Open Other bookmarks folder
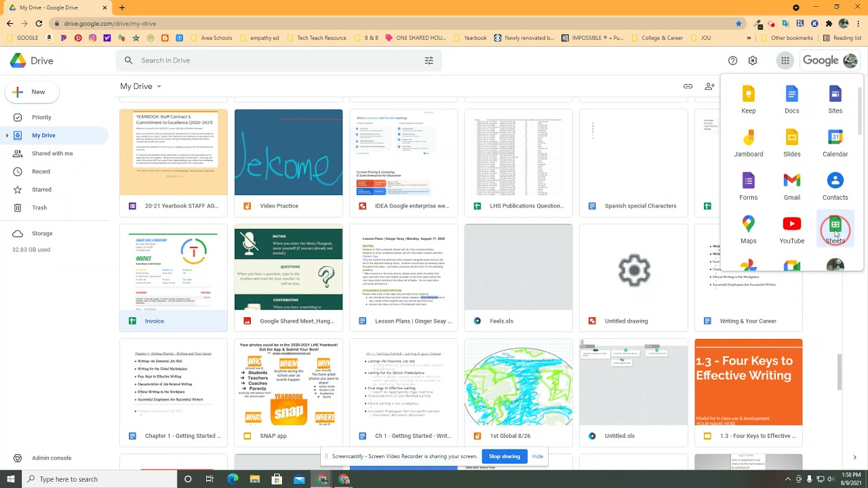 tap(786, 38)
